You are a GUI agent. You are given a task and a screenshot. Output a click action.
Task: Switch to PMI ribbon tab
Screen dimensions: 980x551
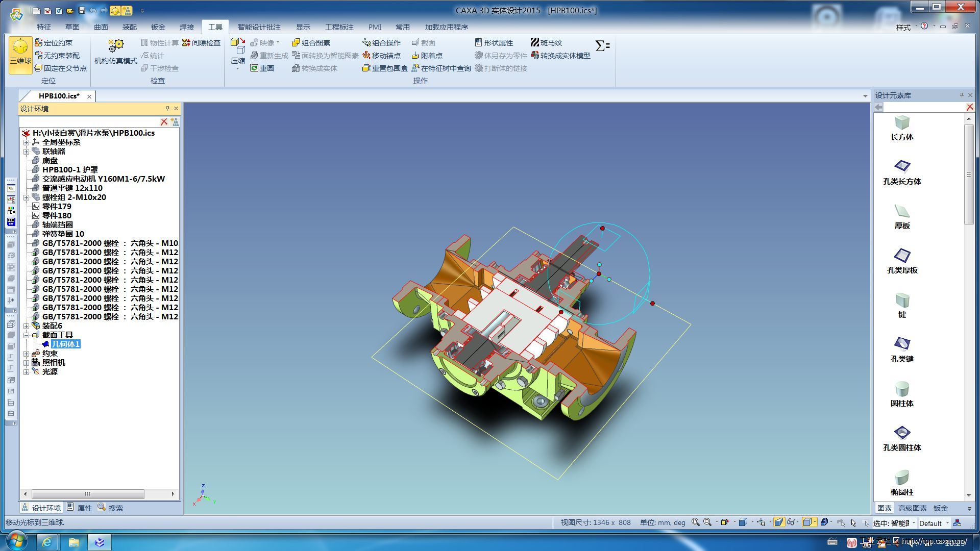[x=375, y=27]
